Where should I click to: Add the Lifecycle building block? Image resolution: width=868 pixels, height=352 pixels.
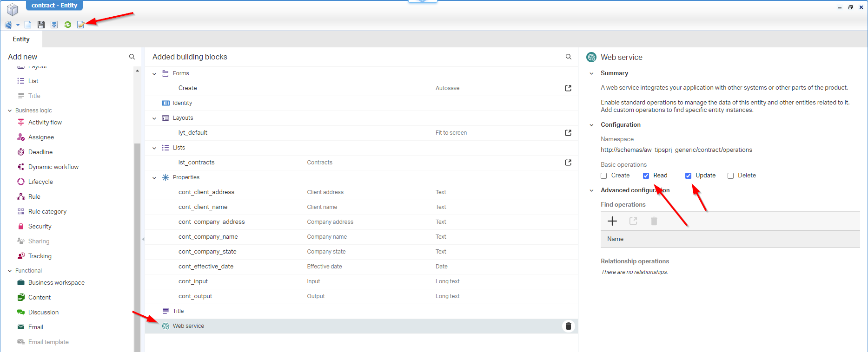40,182
